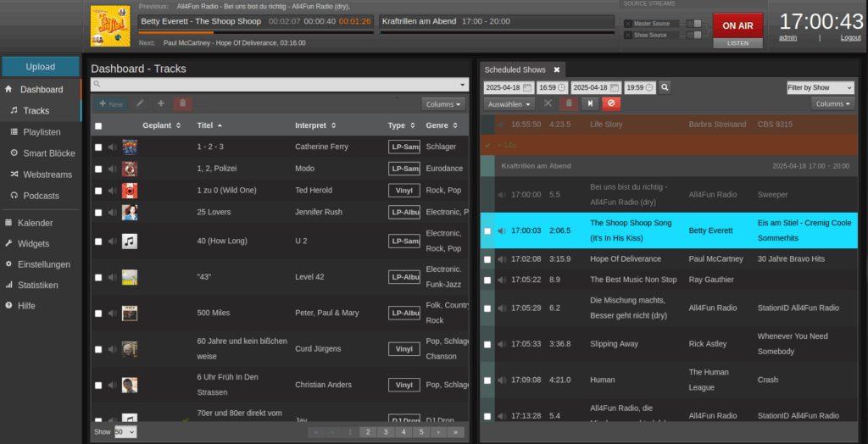
Task: Click the track progress bar in player
Action: pos(256,33)
